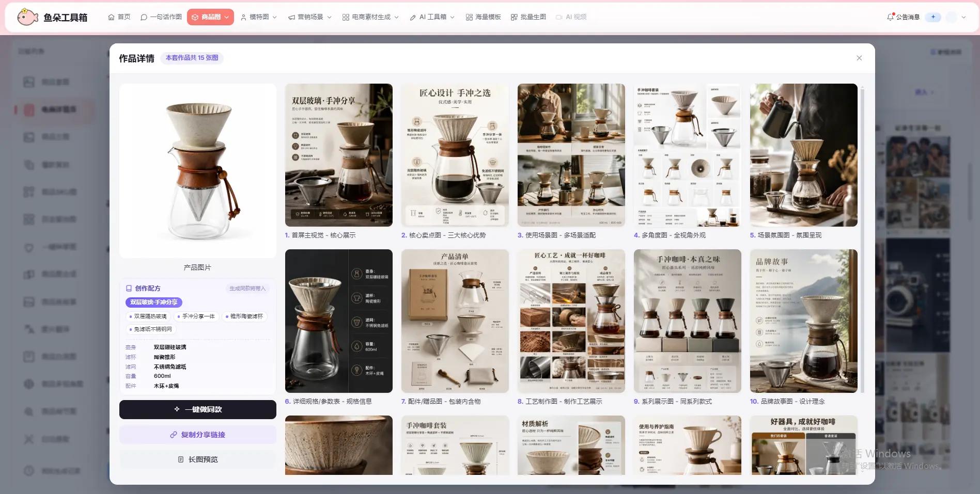980x494 pixels.
Task: Open 批量生图 in the top nav
Action: pyautogui.click(x=528, y=17)
